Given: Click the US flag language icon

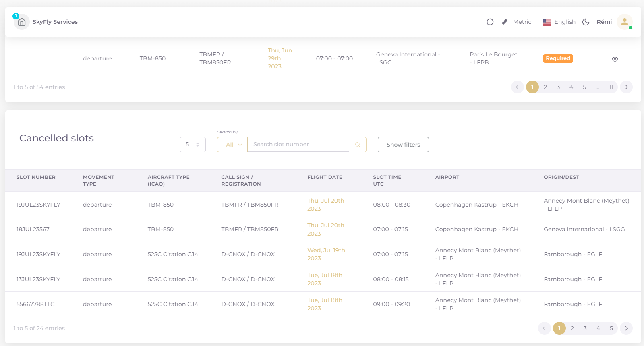Looking at the screenshot, I should point(547,22).
